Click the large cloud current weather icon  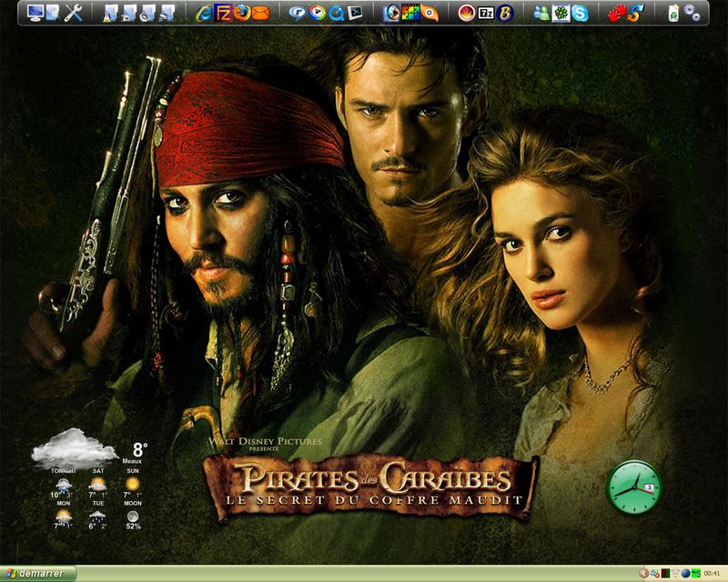click(x=75, y=448)
